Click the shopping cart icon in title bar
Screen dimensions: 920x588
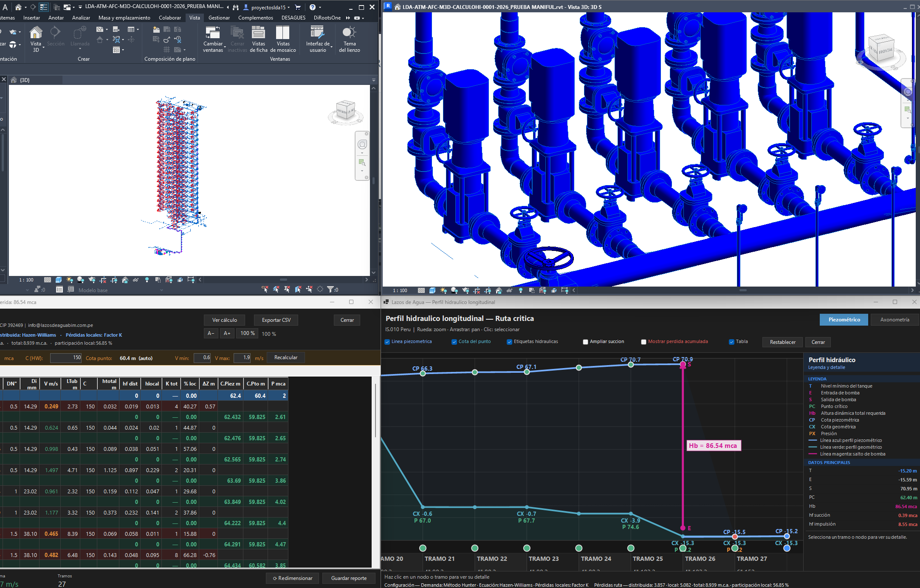click(x=298, y=7)
